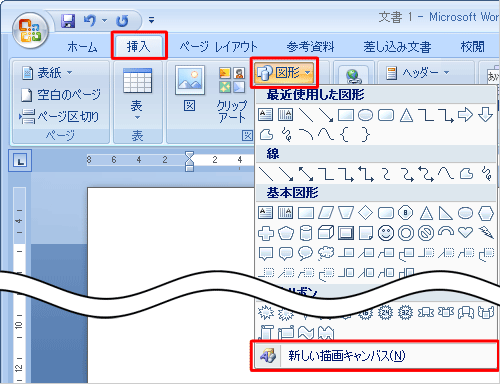Select the recent isosceles triangle shape

pyautogui.click(x=406, y=115)
